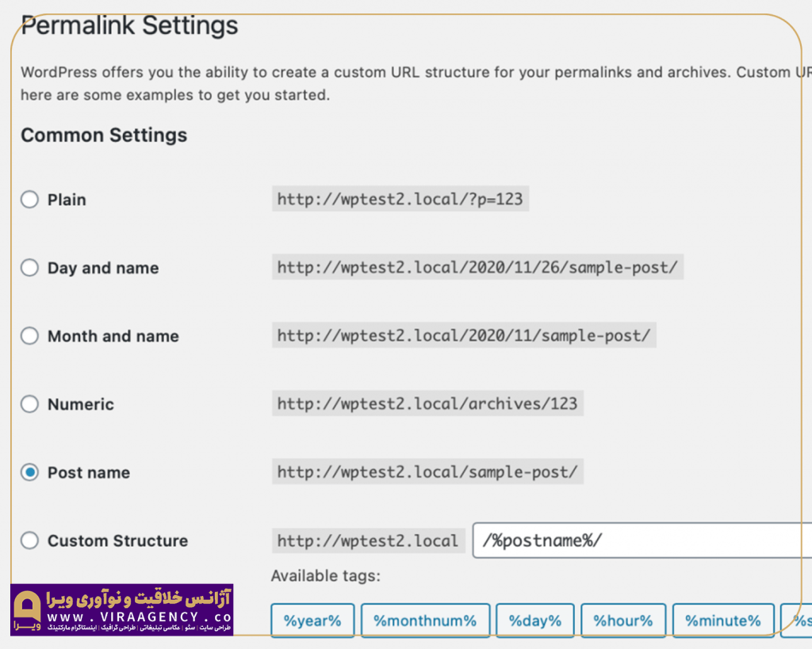Viewport: 812px width, 649px height.
Task: Insert the %hour% available tag
Action: click(622, 620)
